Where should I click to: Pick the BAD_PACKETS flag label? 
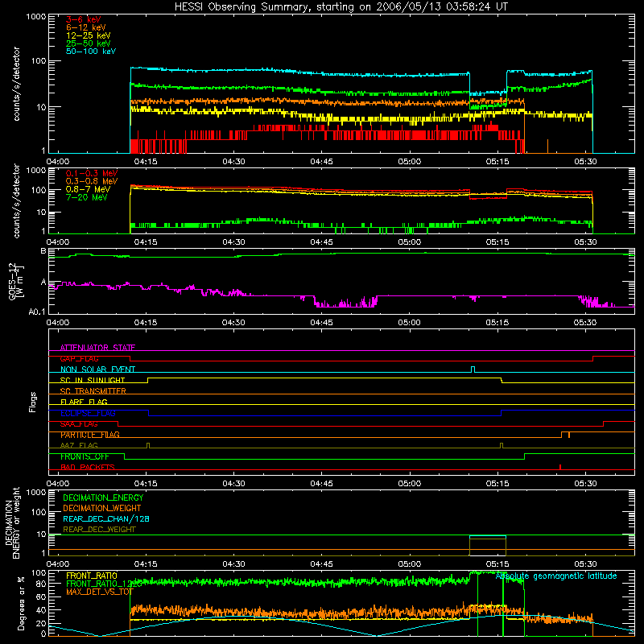pyautogui.click(x=88, y=467)
